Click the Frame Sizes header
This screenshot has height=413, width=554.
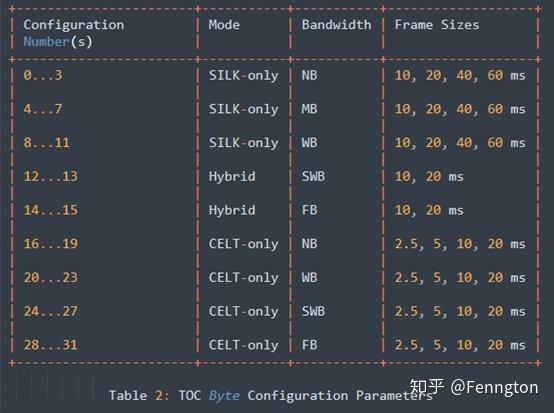coord(437,25)
